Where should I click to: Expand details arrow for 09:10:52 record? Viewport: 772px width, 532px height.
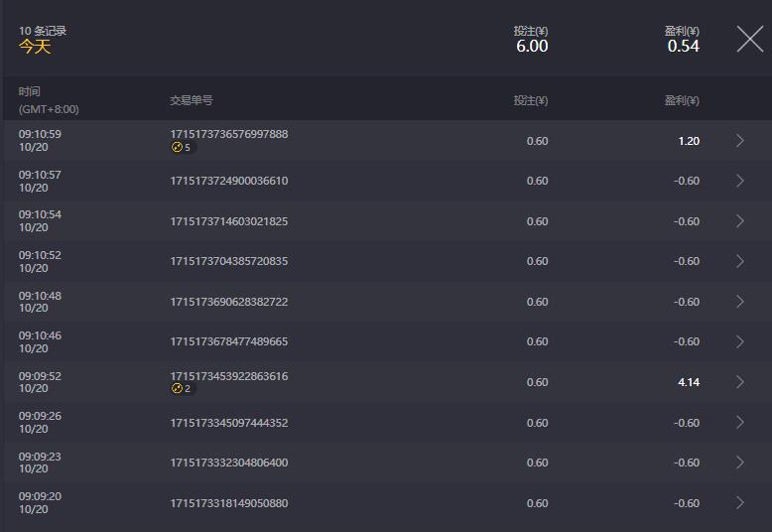point(740,261)
